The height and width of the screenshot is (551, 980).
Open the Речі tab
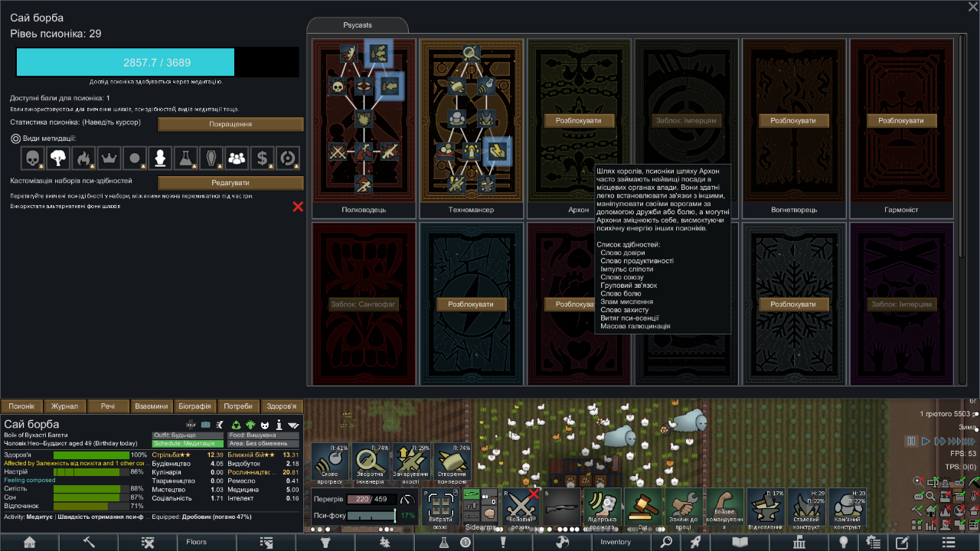(108, 406)
